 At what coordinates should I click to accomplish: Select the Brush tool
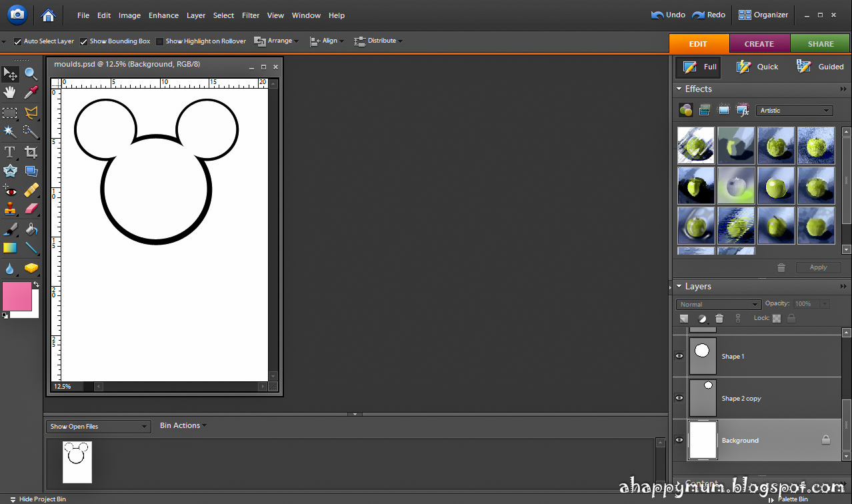point(10,229)
